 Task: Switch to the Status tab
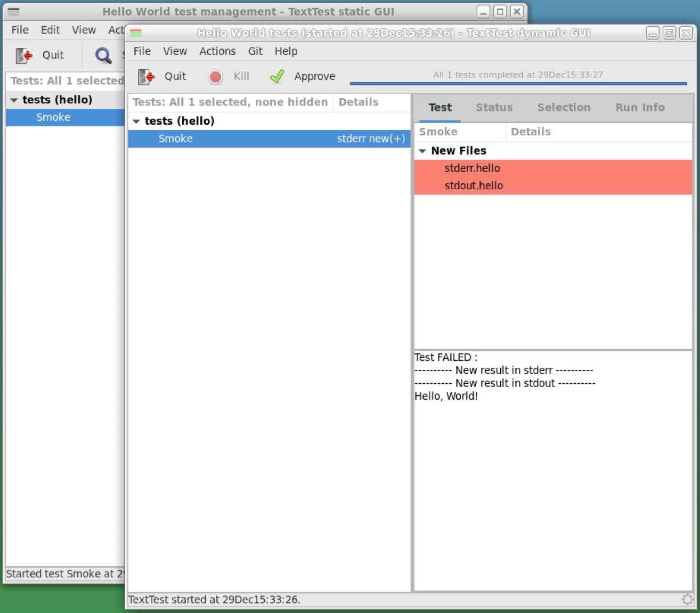point(494,108)
